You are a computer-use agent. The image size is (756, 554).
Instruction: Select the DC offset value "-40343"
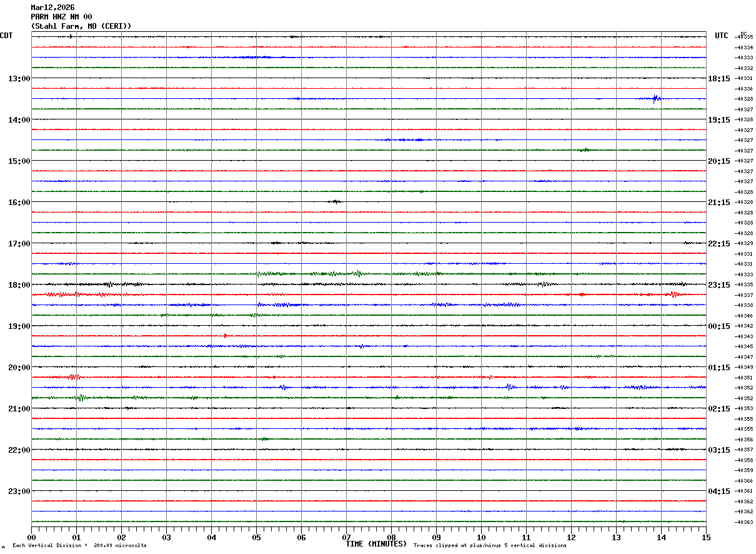(744, 336)
